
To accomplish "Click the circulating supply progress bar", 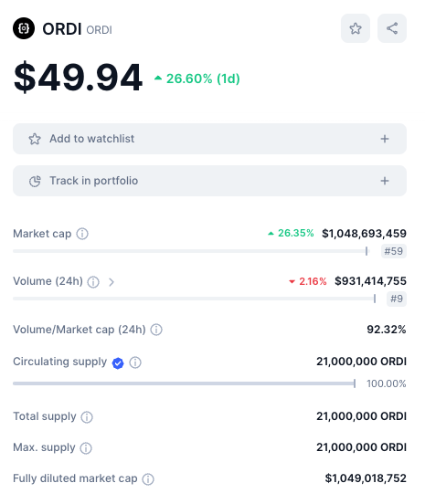I will point(184,383).
